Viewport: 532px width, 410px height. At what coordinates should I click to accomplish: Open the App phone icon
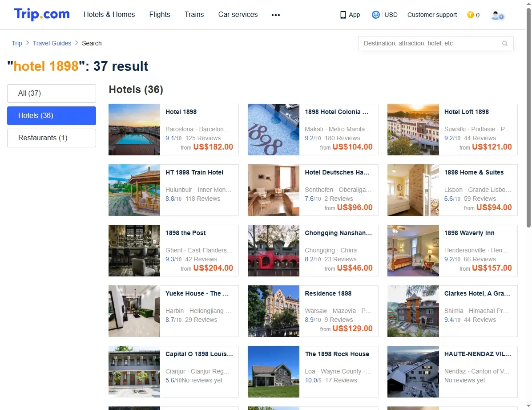click(343, 15)
